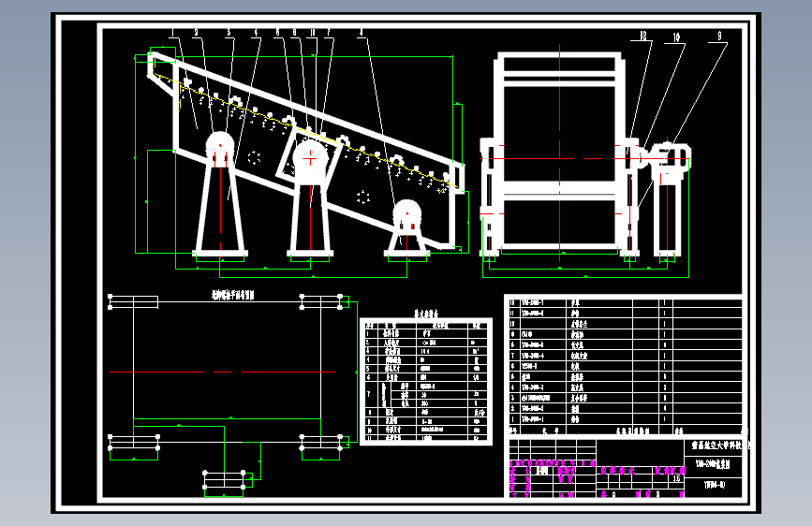Select balloon label 7 above the front view

click(329, 33)
